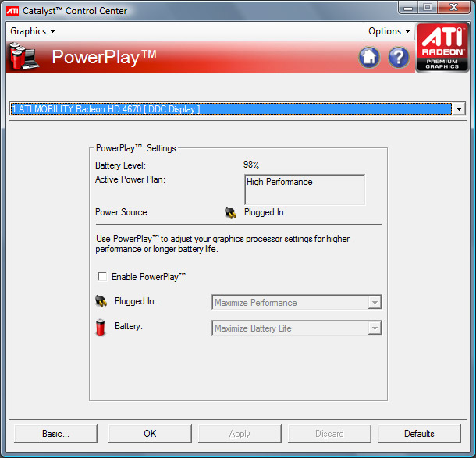Select the ATI MOBILITY Radeon HD 4670 entry
476x458 pixels.
point(231,108)
